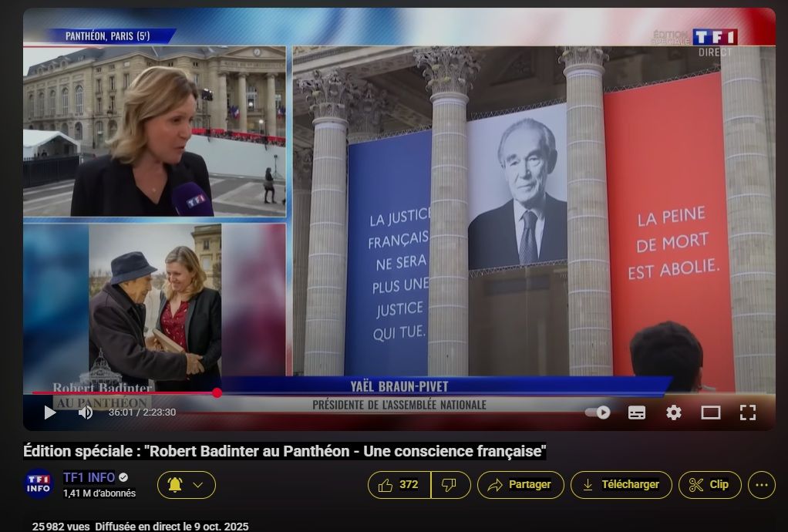The width and height of the screenshot is (788, 532).
Task: Switch to theater mode view
Action: tap(710, 412)
